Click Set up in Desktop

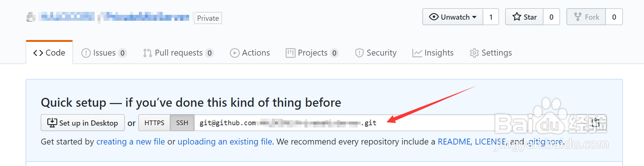(82, 123)
